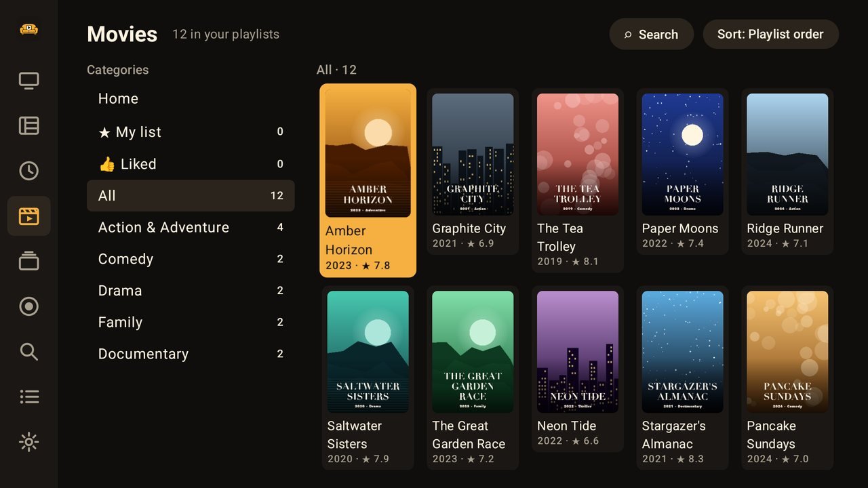Open The Great Garden Race poster
Viewport: 868px width, 488px height.
coord(473,352)
